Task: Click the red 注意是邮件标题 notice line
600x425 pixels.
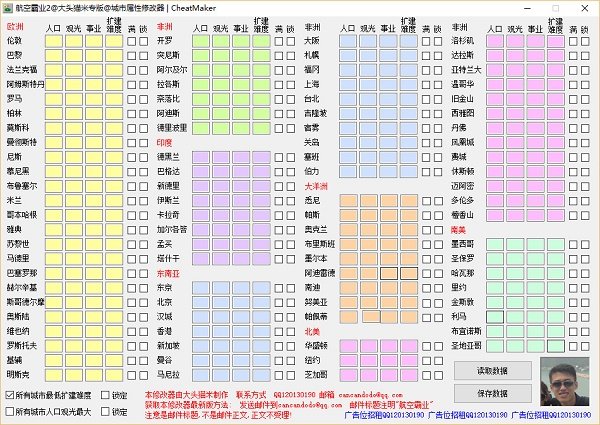Action: tap(218, 414)
